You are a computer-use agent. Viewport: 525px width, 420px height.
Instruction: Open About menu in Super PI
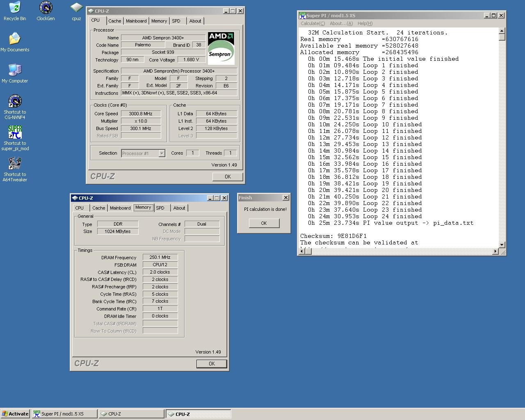[341, 23]
